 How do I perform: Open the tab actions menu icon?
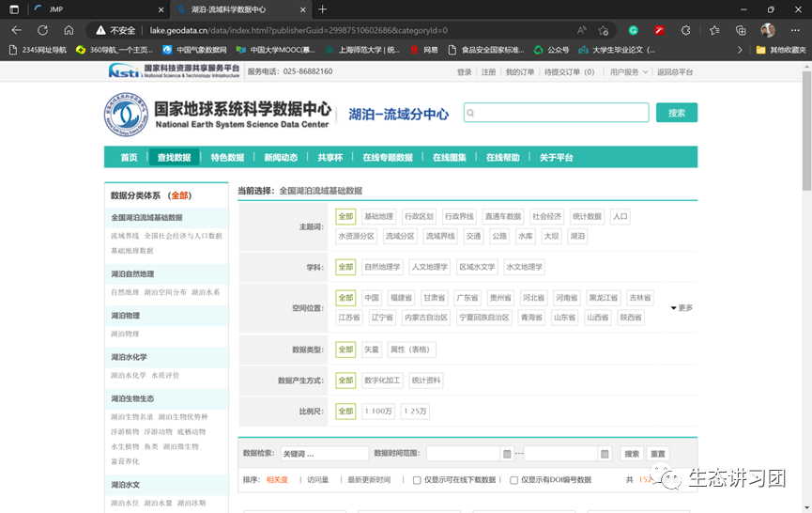point(14,9)
